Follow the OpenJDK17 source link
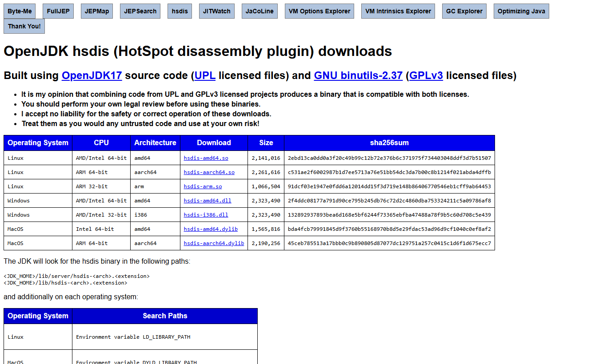The height and width of the screenshot is (364, 607). [92, 75]
